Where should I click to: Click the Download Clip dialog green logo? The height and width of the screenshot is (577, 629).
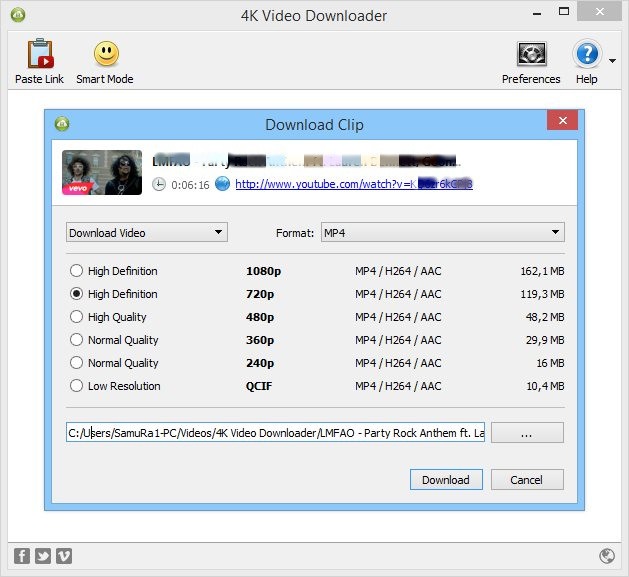(62, 124)
